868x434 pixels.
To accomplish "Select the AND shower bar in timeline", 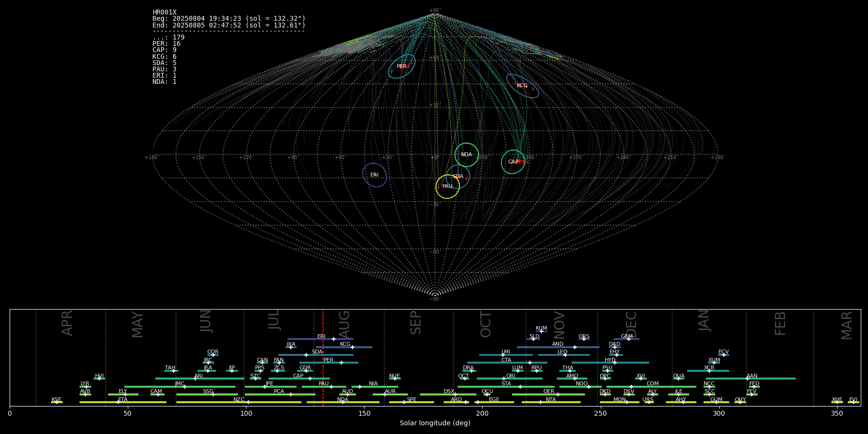I will click(x=558, y=347).
